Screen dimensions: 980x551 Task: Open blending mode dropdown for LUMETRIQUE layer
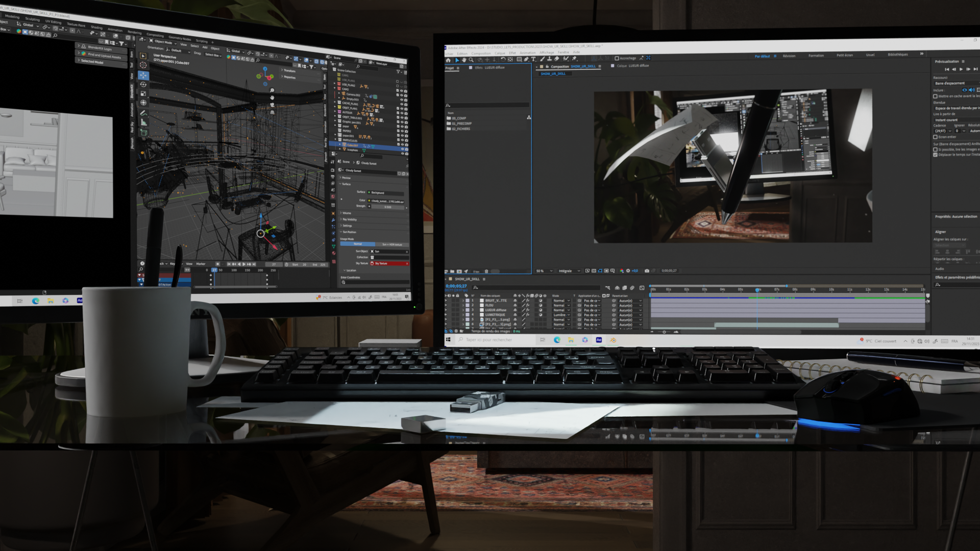561,315
